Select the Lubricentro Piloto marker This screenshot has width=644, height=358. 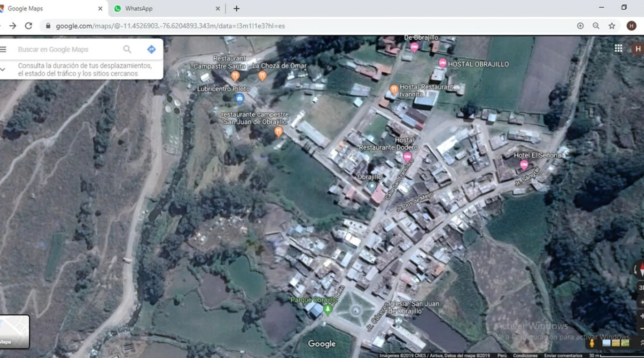click(x=240, y=98)
